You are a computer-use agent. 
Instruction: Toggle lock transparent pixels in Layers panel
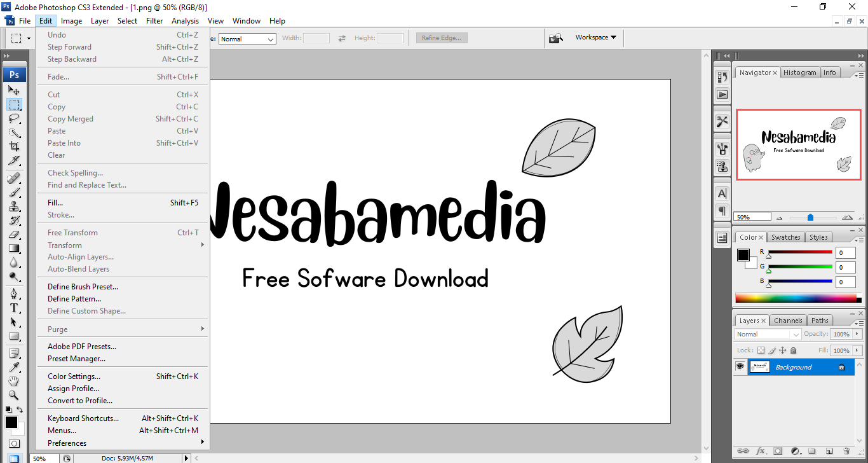point(761,350)
